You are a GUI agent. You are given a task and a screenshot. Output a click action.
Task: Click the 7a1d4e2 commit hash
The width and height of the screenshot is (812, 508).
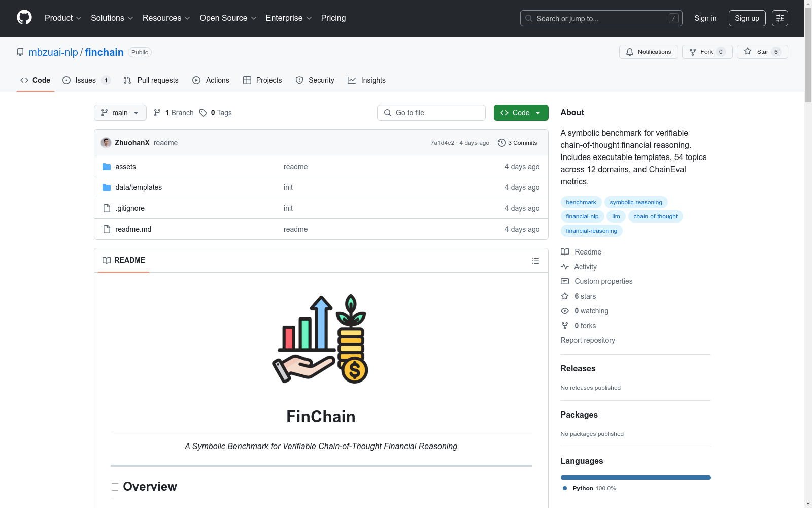pyautogui.click(x=443, y=143)
